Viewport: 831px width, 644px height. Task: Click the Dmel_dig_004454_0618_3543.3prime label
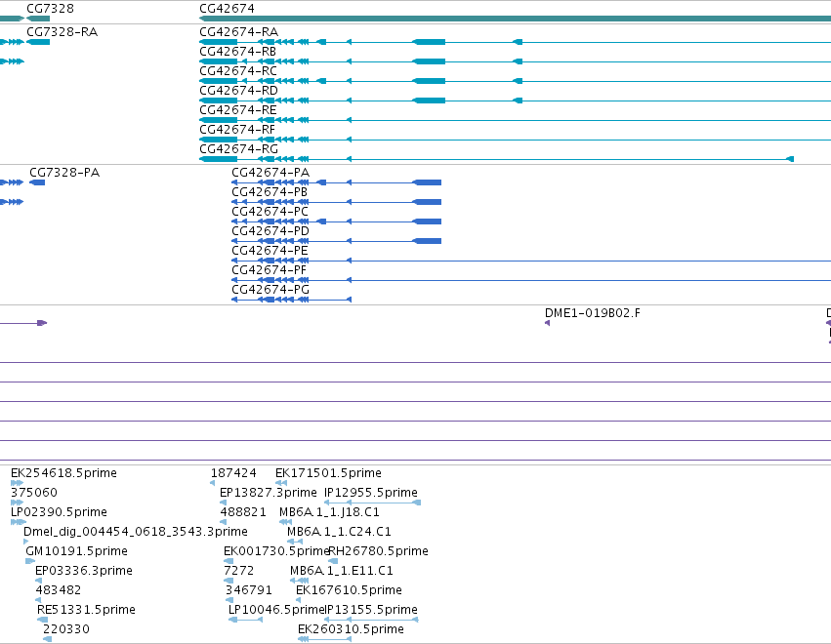point(136,532)
